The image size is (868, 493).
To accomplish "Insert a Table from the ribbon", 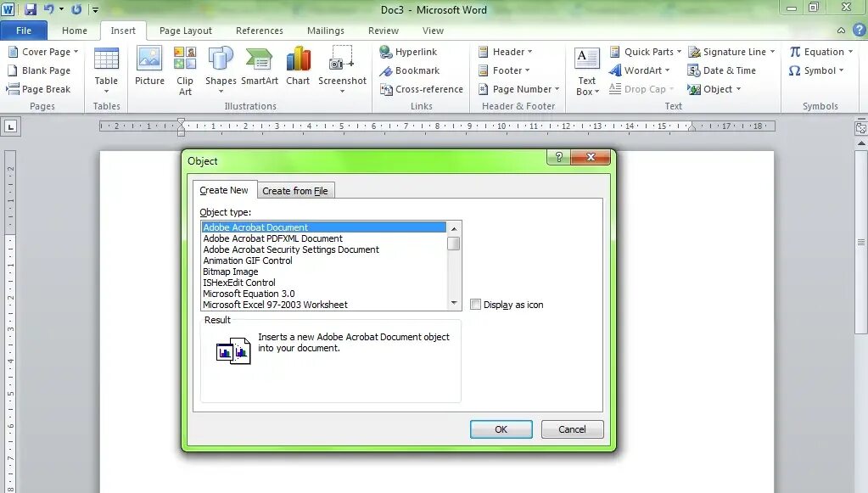I will [x=106, y=70].
